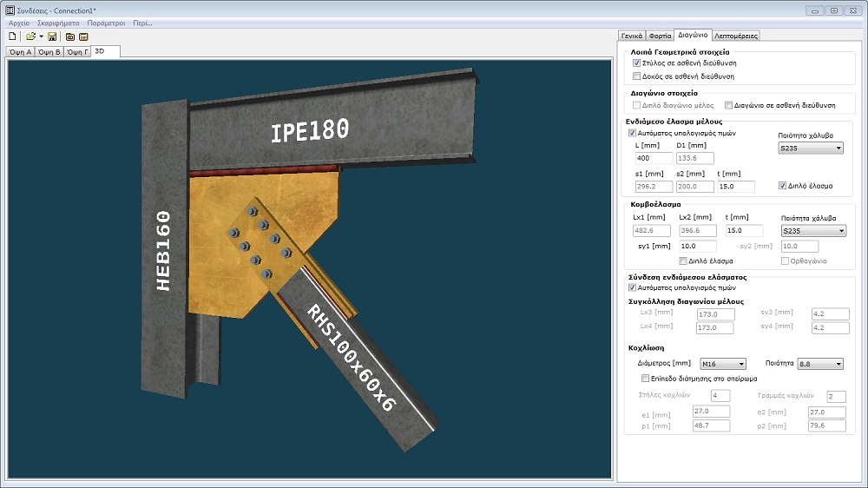Click the open folder toolbar icon
This screenshot has width=868, height=488.
pyautogui.click(x=30, y=37)
